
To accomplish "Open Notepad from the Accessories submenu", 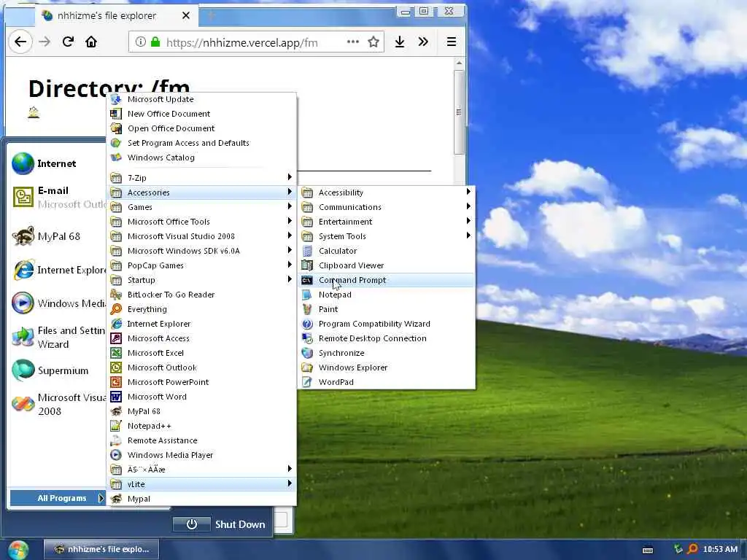I will click(387, 295).
